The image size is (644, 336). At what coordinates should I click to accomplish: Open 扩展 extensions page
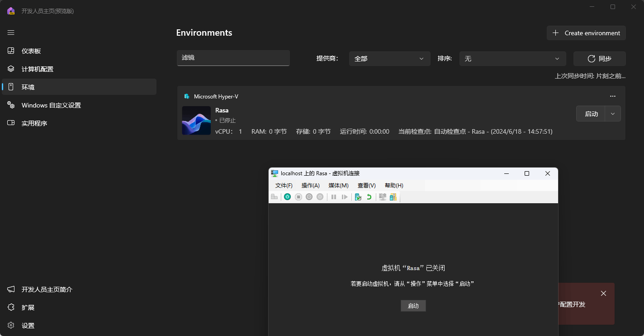[79, 308]
